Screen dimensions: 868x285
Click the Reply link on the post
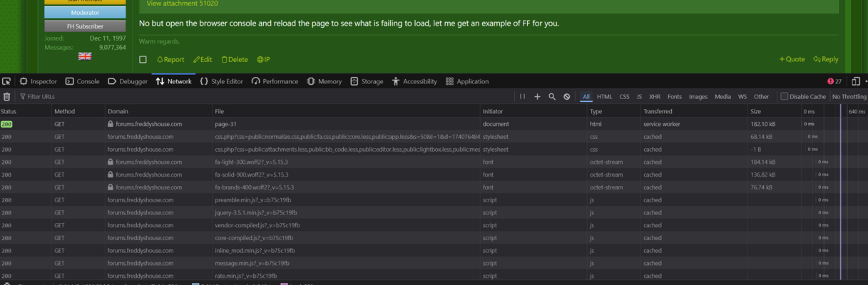tap(826, 60)
